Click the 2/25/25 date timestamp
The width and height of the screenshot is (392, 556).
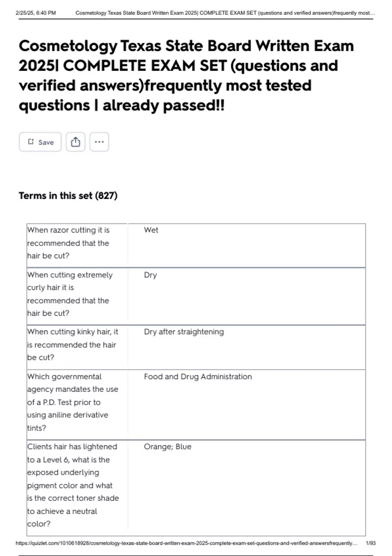(36, 13)
